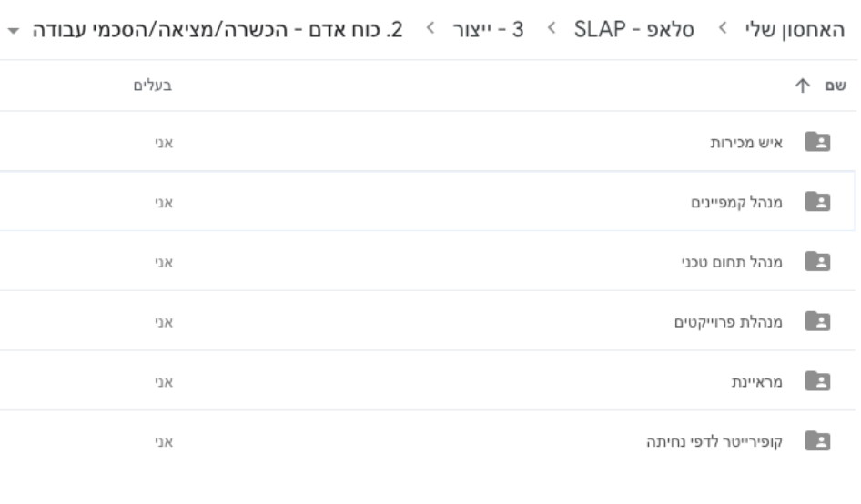Select the מנהל קמפיינים folder name
Viewport: 861px width, 504px height.
tap(736, 203)
